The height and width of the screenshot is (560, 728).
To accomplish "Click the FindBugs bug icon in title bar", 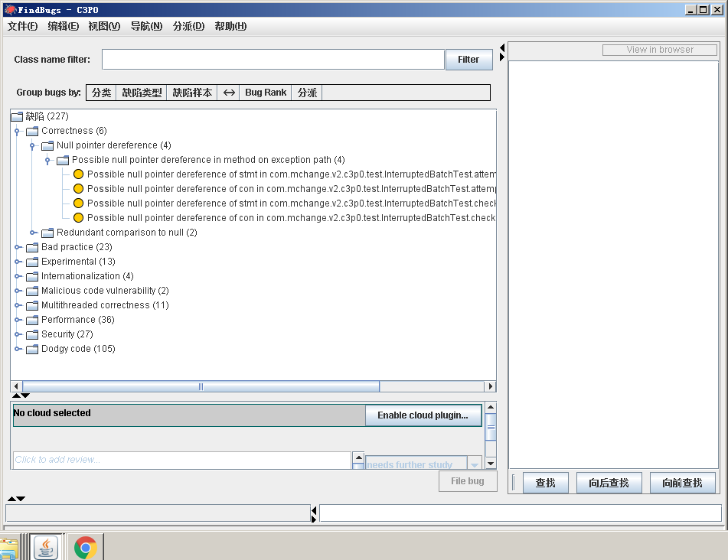I will click(10, 10).
